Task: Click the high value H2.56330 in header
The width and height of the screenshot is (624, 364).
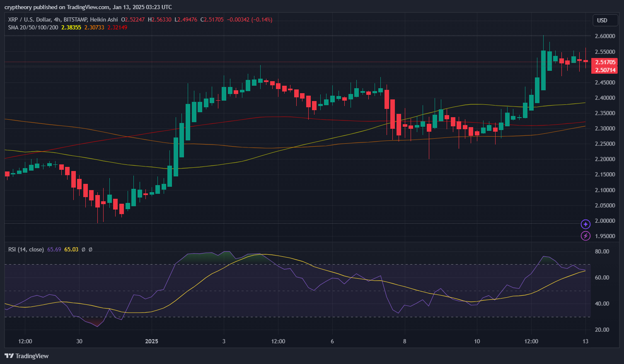Action: (x=160, y=19)
